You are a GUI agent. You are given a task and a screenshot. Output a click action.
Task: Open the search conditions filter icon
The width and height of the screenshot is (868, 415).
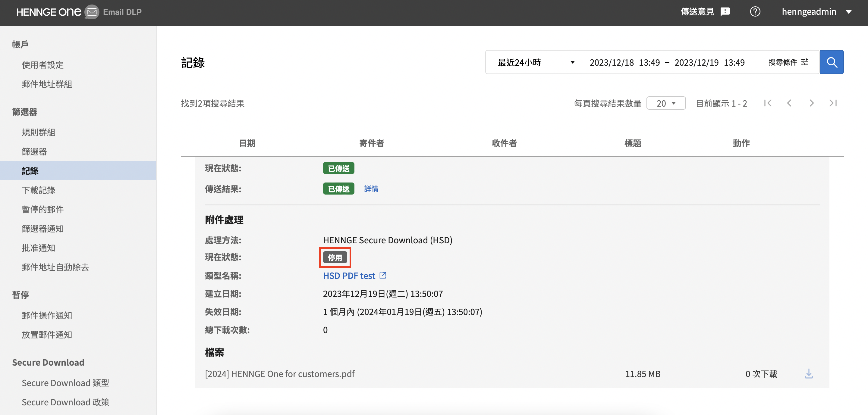805,62
